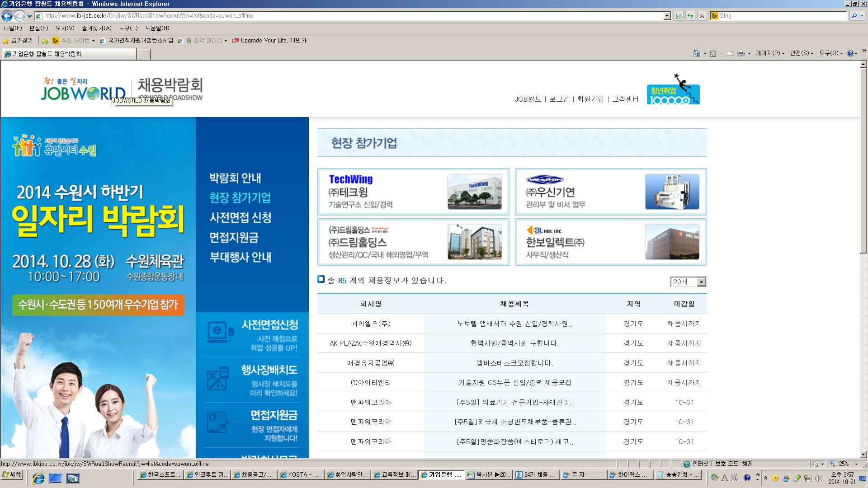Click the Home page icon in command bar
The width and height of the screenshot is (868, 488).
pos(696,53)
